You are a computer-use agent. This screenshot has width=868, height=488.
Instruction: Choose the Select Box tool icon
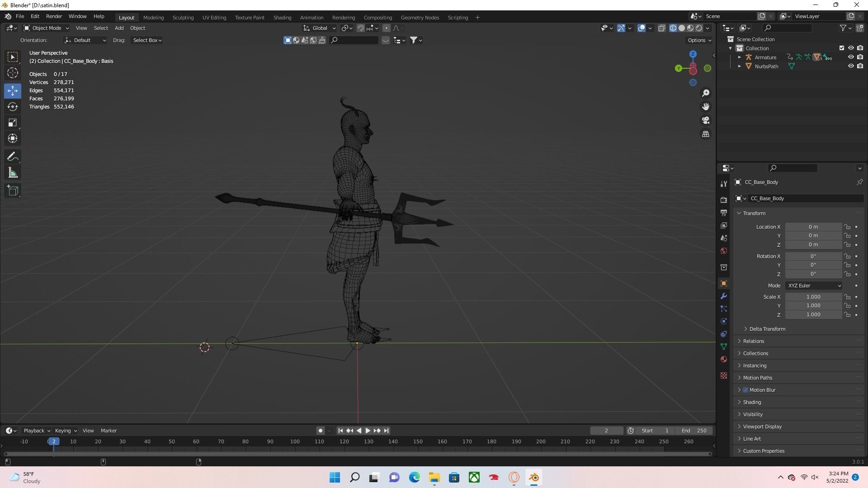(13, 57)
